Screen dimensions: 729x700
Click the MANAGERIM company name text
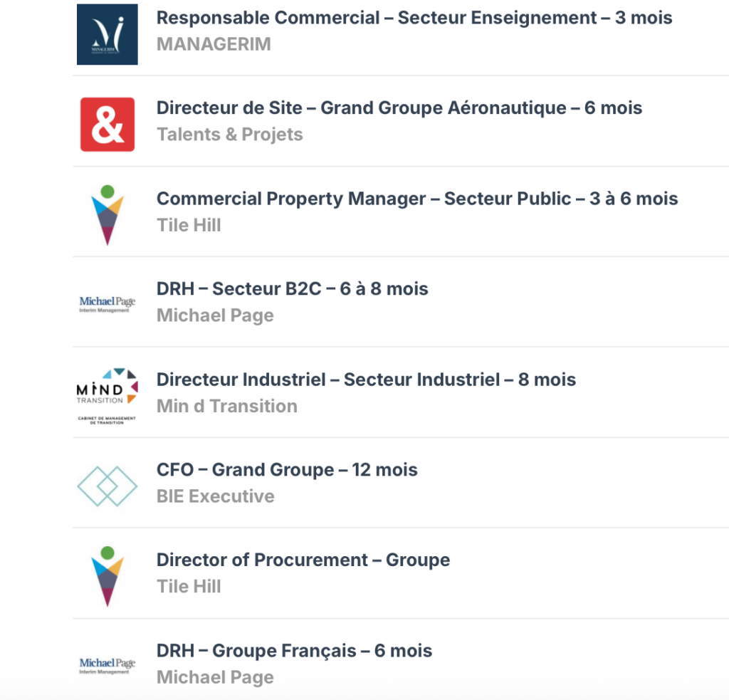214,44
